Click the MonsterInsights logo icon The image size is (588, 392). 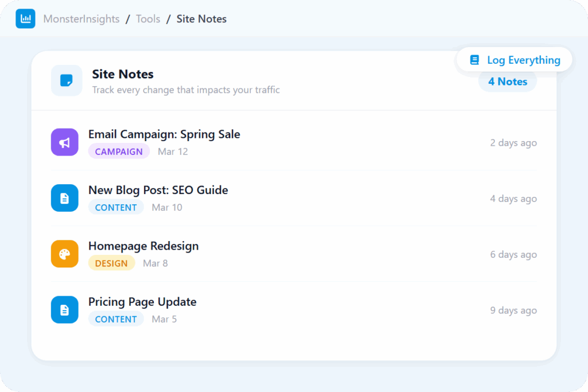(x=25, y=19)
